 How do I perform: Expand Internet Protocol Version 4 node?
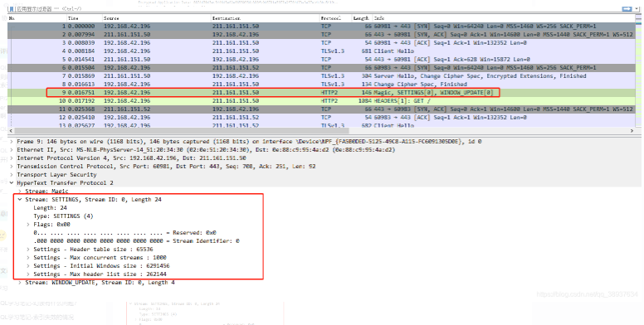coord(11,158)
